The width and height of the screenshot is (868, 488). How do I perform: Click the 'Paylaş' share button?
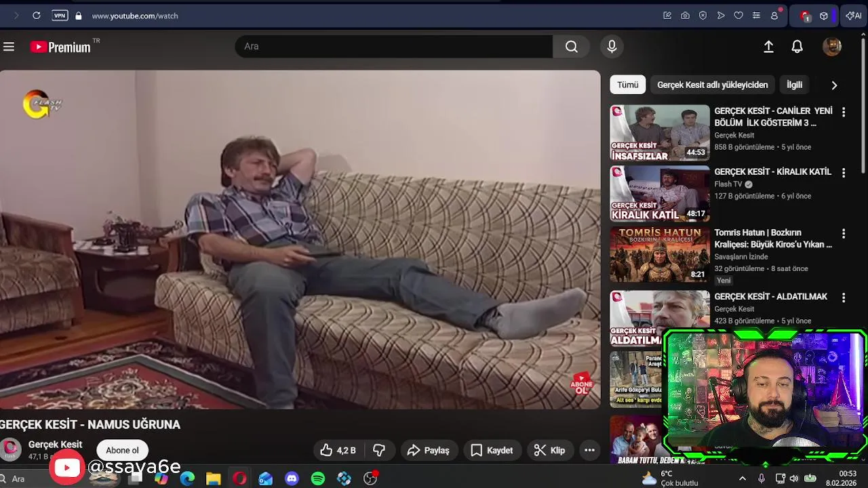(x=428, y=450)
